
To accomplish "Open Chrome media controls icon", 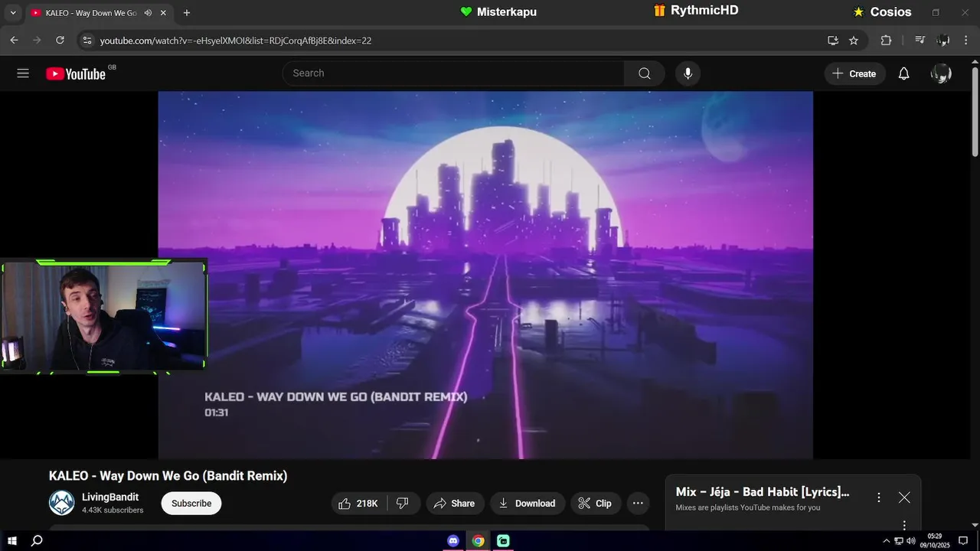I will (920, 40).
